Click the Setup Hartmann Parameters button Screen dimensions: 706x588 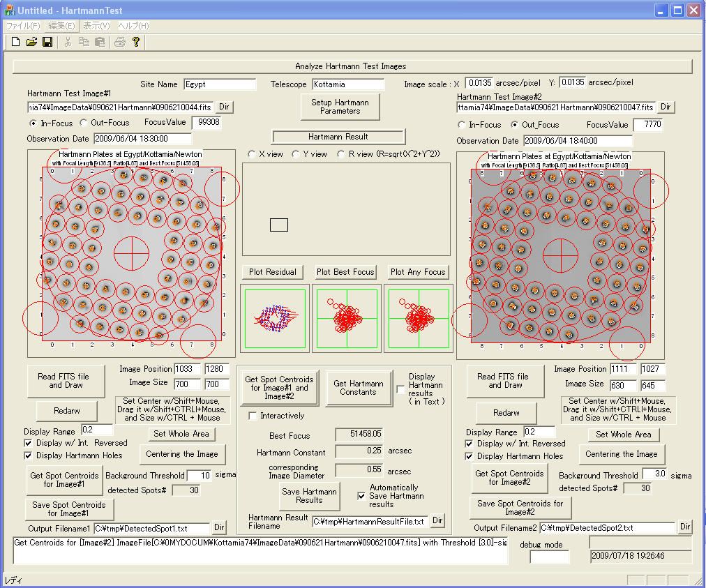pos(340,107)
